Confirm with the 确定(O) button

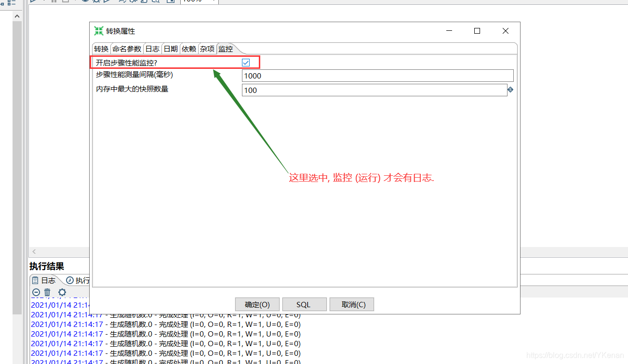tap(257, 304)
